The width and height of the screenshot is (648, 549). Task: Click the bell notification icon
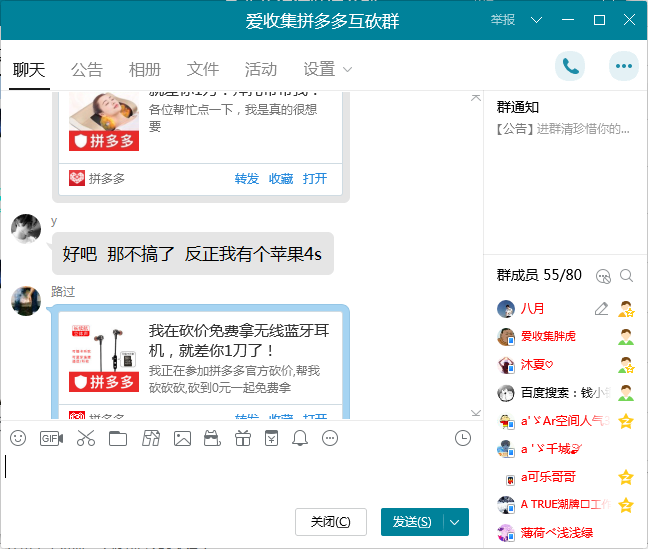point(300,438)
